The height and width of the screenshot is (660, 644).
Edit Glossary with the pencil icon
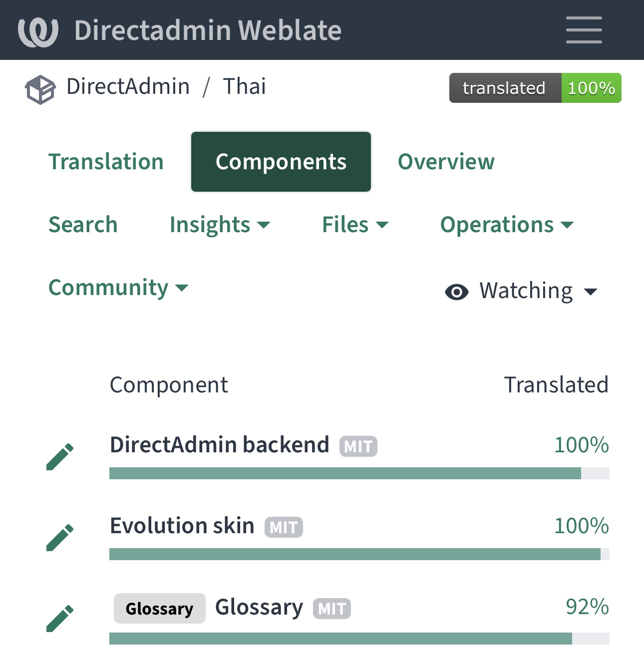coord(60,618)
